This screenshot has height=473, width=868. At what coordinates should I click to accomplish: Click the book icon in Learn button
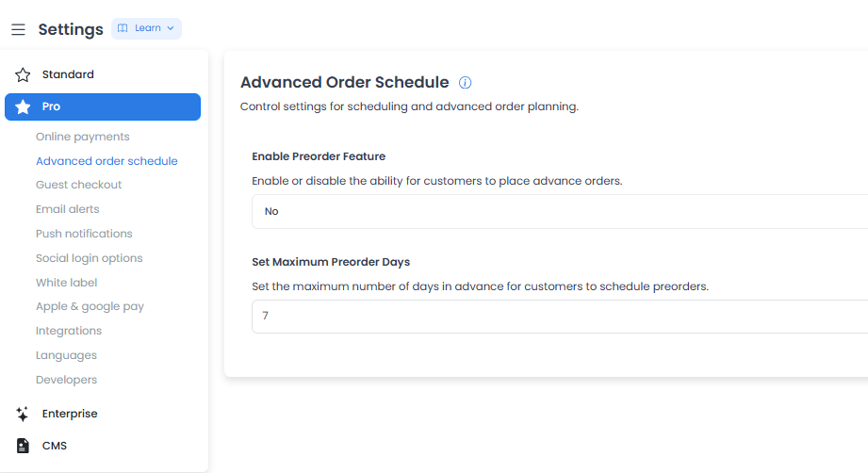[x=123, y=28]
